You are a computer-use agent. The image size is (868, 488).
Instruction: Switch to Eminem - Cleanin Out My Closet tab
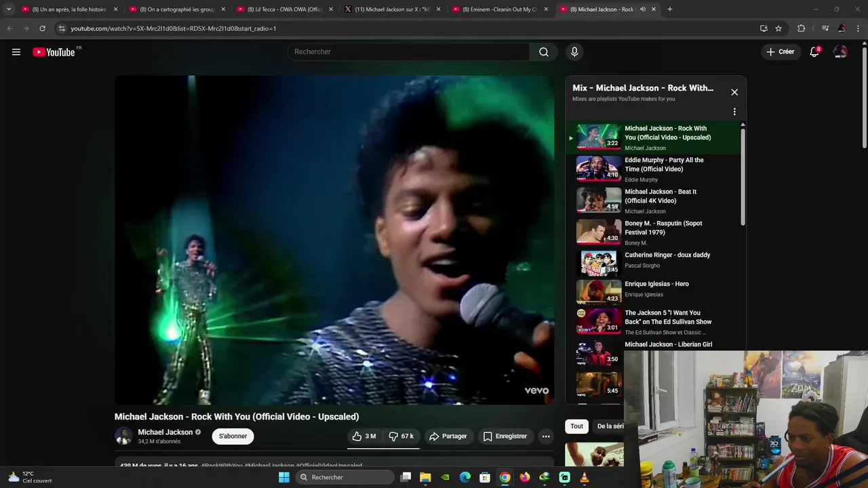click(500, 9)
